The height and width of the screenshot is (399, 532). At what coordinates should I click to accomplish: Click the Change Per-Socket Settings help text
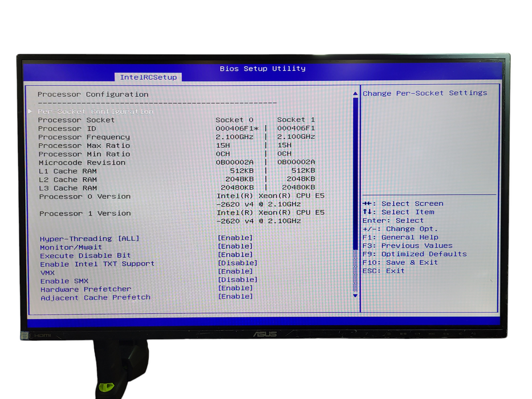click(425, 93)
